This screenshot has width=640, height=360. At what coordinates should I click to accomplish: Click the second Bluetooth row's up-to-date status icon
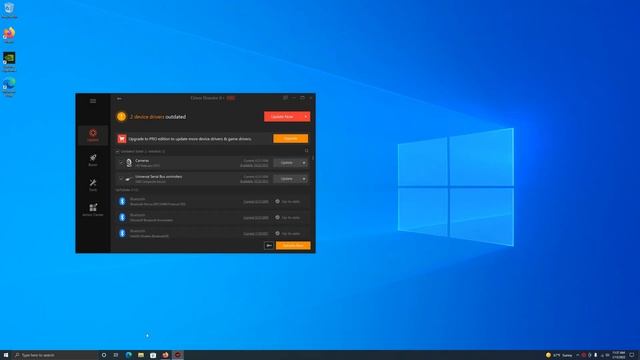click(x=278, y=217)
